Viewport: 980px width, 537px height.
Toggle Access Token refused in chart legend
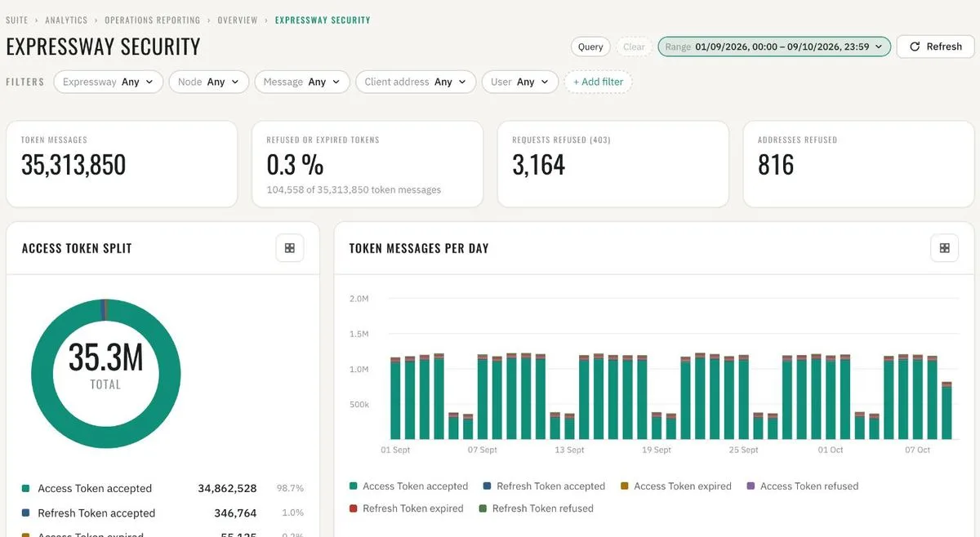pos(803,486)
